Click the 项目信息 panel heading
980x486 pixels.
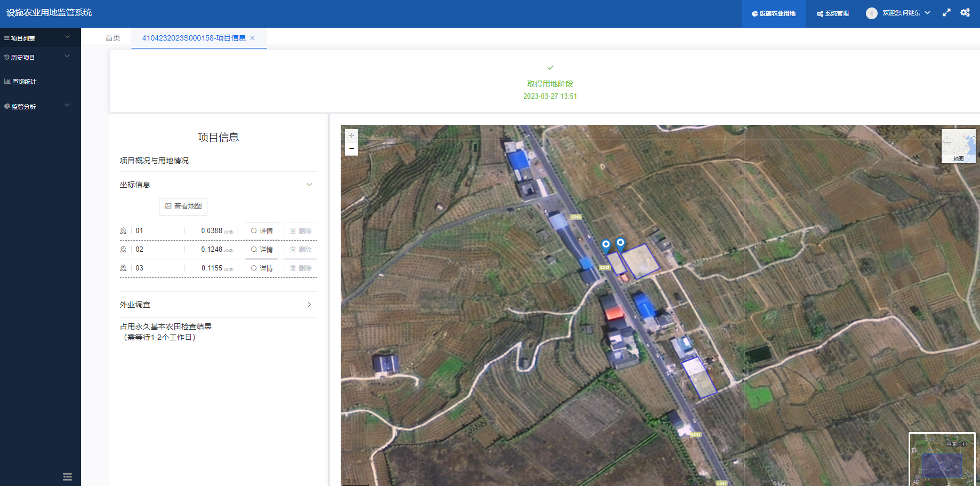218,137
